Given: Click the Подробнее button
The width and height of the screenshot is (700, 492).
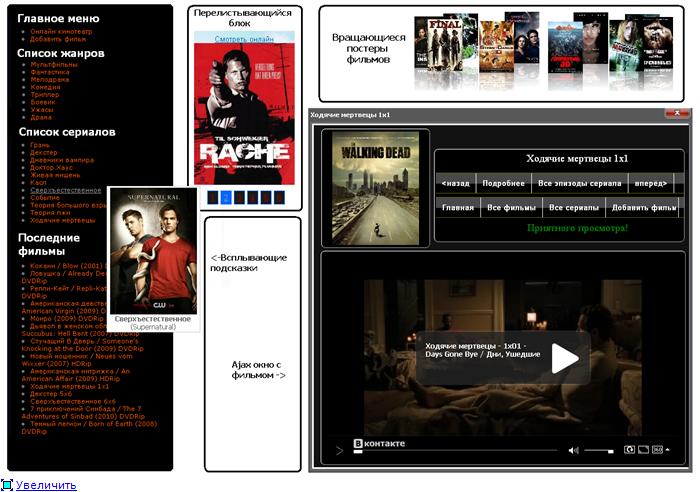Looking at the screenshot, I should click(504, 183).
